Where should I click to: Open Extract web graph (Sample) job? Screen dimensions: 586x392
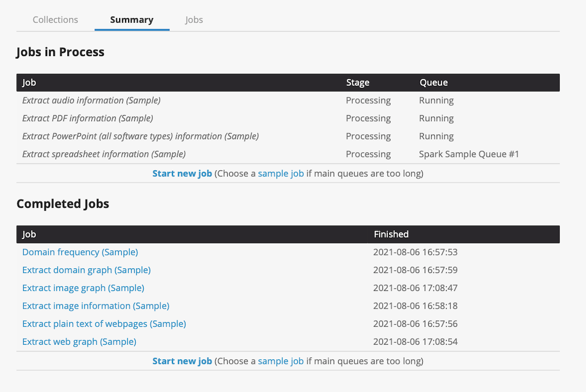pos(79,342)
